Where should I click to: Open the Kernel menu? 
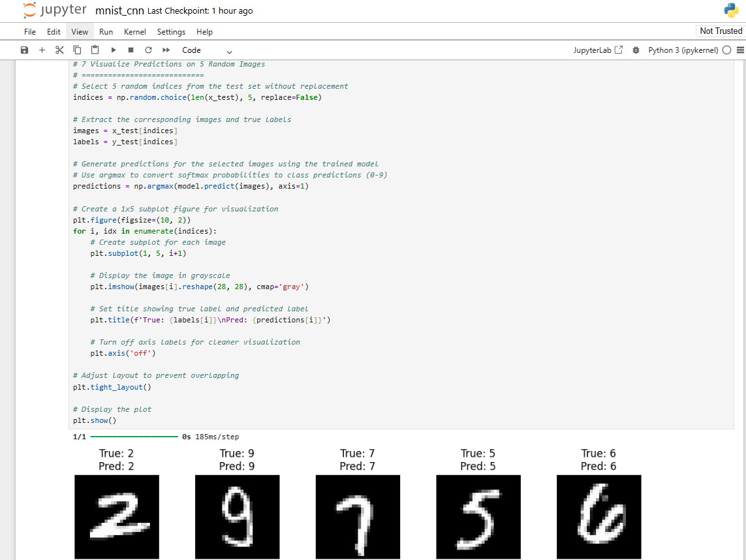(134, 31)
